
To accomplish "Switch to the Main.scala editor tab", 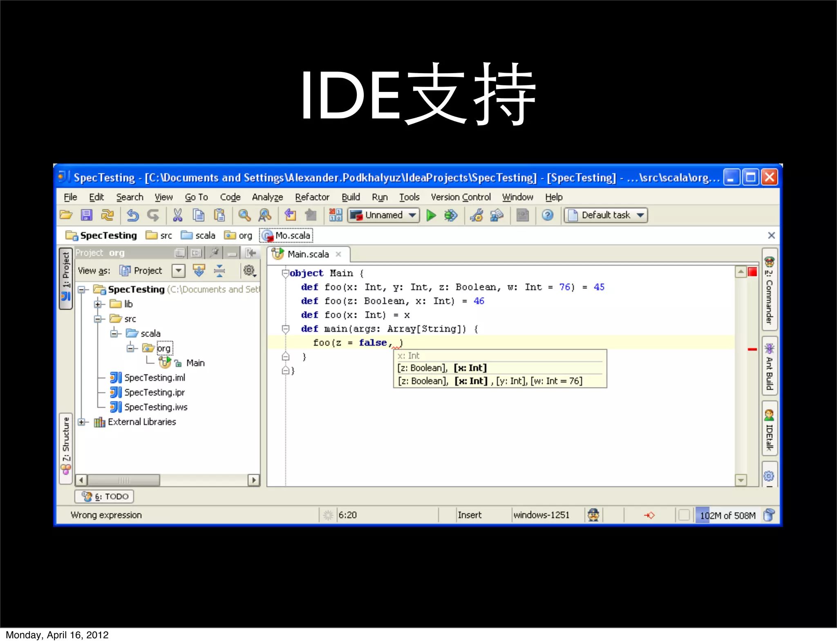I will tap(308, 254).
